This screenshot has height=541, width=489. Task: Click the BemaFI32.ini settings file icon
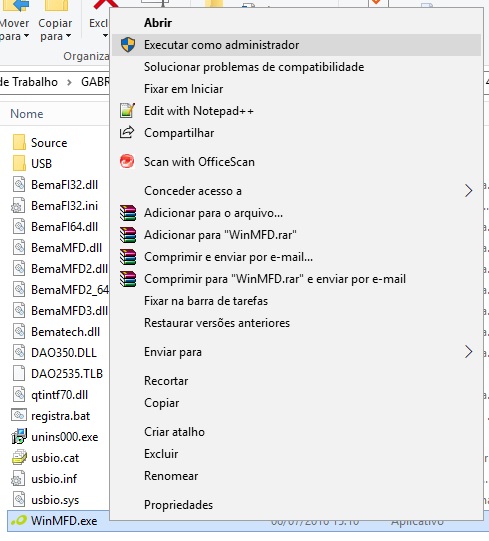(18, 205)
